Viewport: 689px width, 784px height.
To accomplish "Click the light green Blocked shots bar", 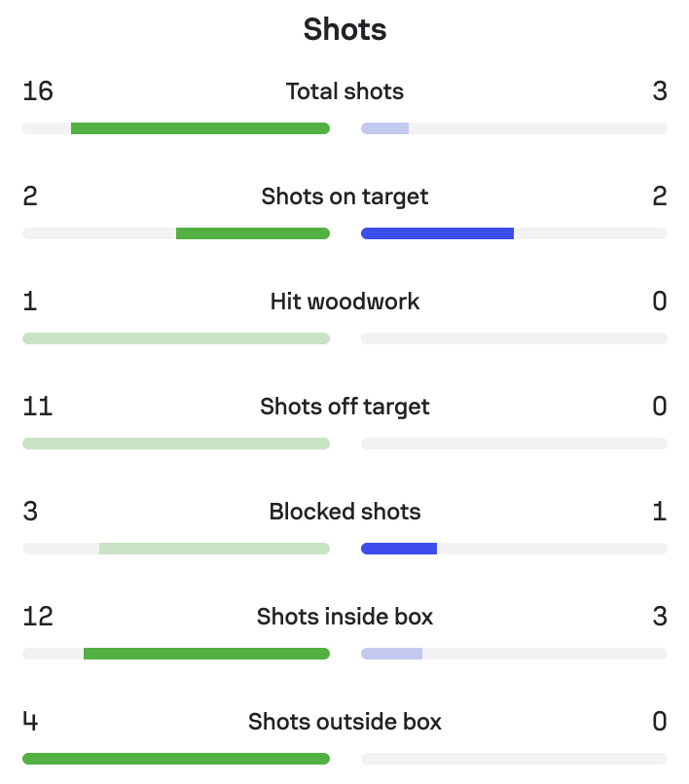I will coord(214,549).
